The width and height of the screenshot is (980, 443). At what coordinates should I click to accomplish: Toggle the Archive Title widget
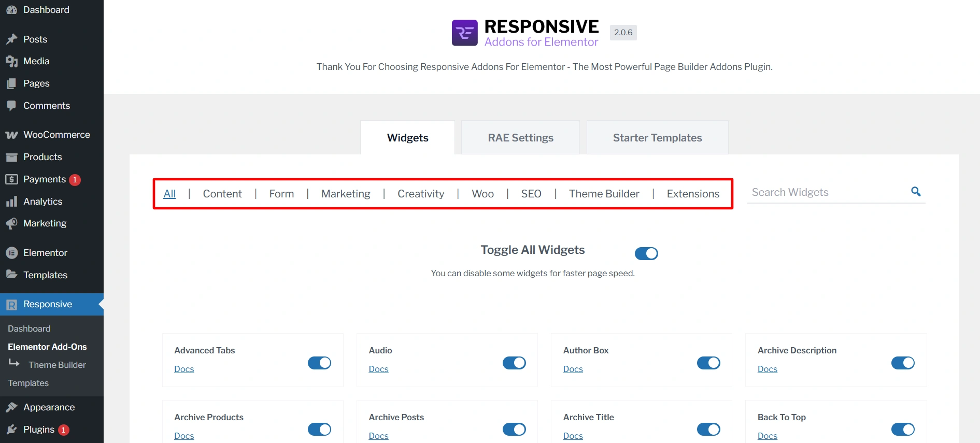click(x=708, y=429)
